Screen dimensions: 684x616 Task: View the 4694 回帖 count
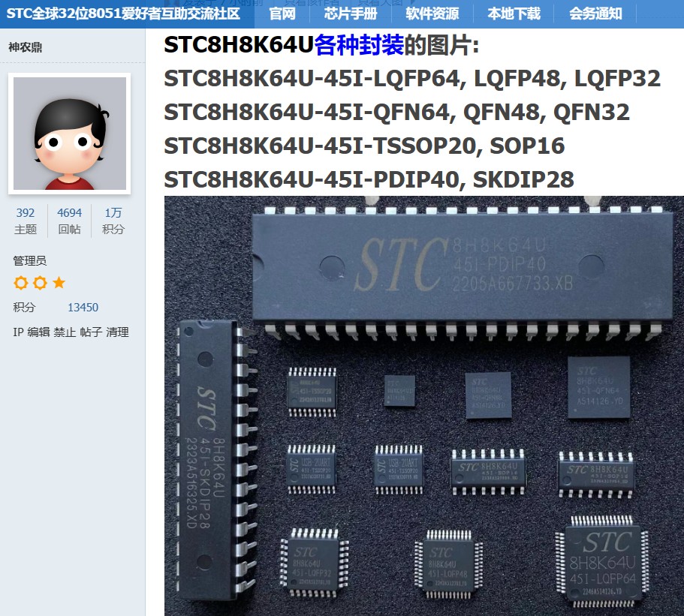(x=69, y=221)
